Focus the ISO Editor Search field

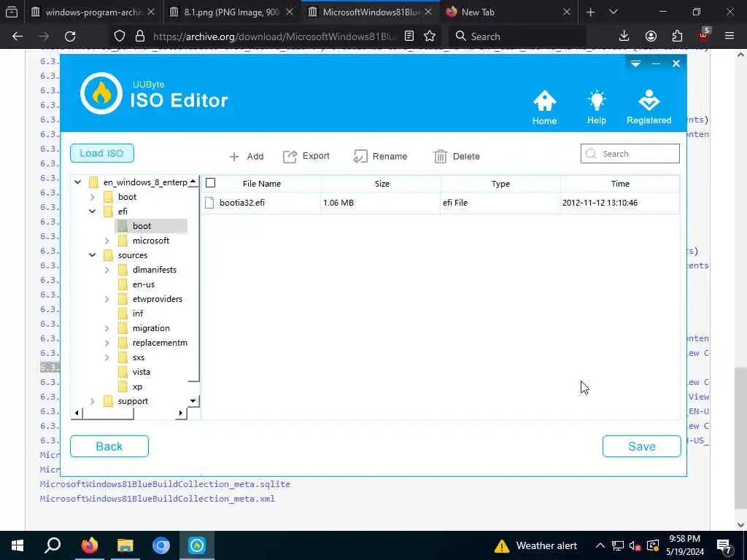(x=630, y=154)
